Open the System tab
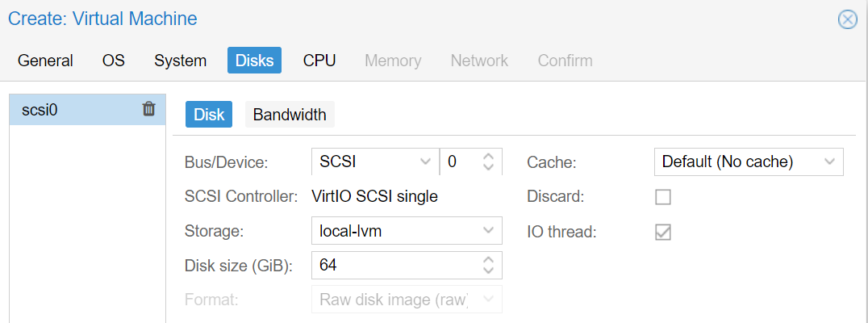This screenshot has width=868, height=323. 181,61
